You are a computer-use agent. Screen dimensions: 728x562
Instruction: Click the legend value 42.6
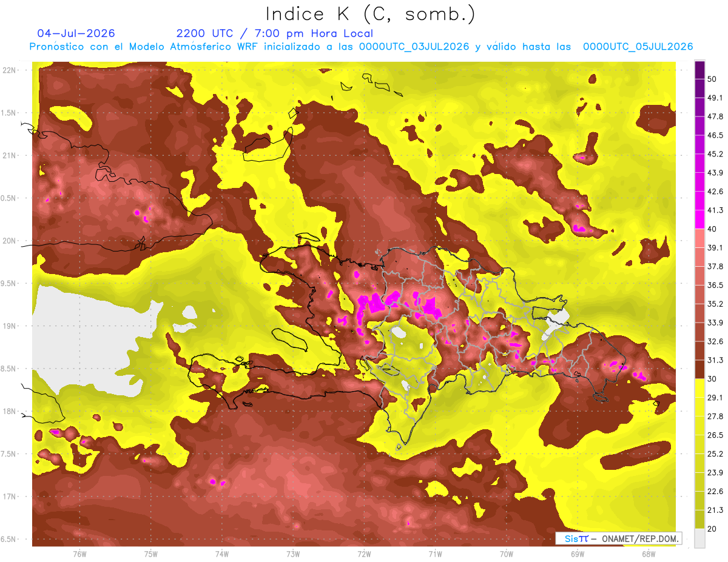pos(715,192)
